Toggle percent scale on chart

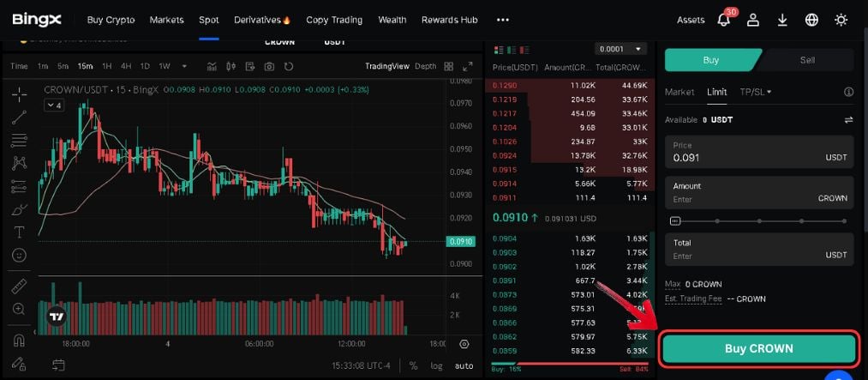coord(414,365)
